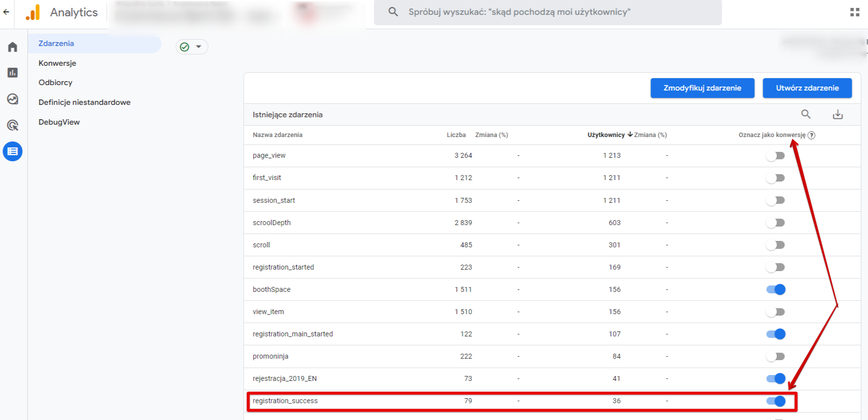The image size is (868, 420).
Task: Open the Home icon in left sidebar
Action: point(13,47)
